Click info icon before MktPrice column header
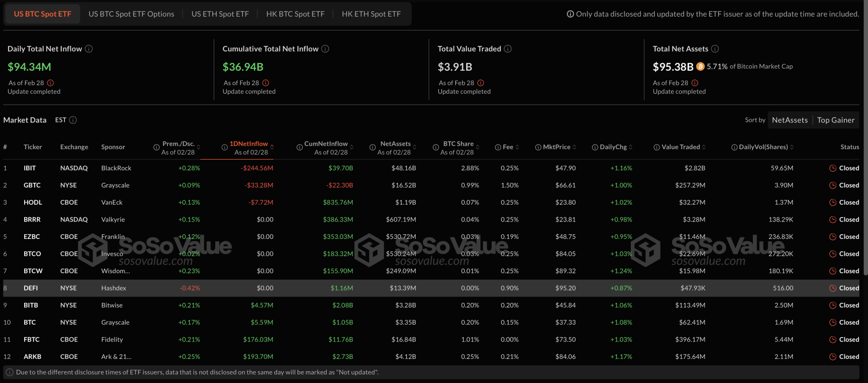 click(538, 147)
